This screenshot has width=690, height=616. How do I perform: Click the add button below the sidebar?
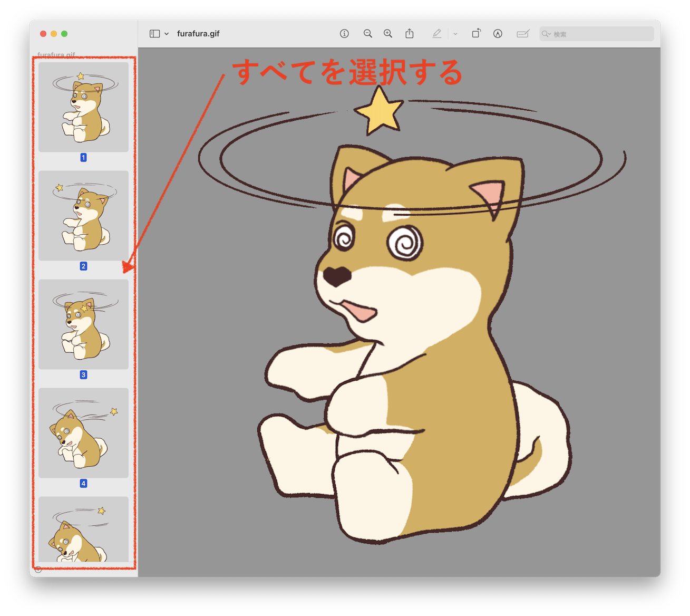click(x=38, y=570)
